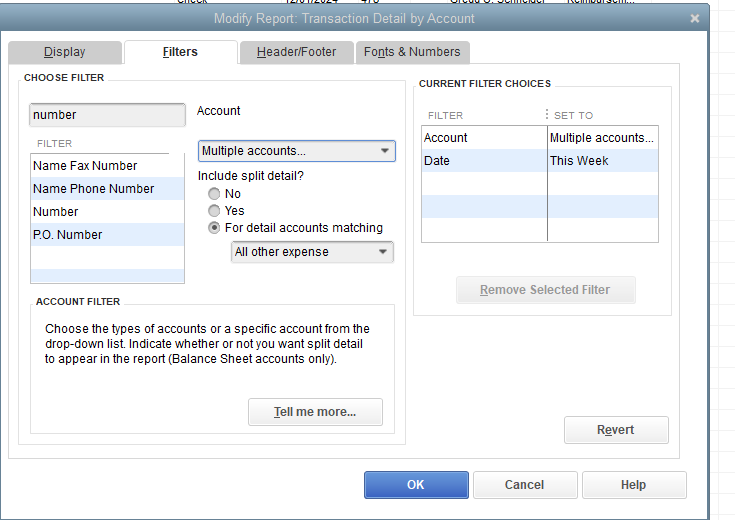The height and width of the screenshot is (520, 735).
Task: Click the filter search input field
Action: click(x=107, y=115)
